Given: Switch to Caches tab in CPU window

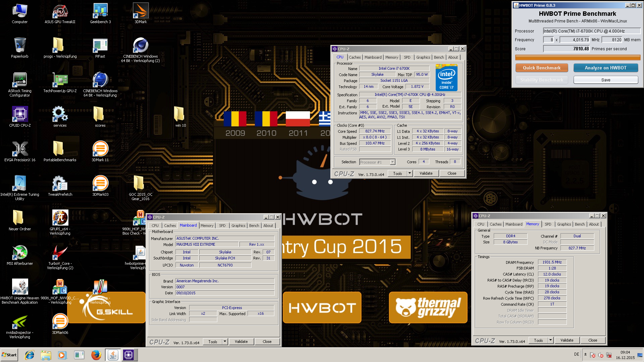Looking at the screenshot, I should click(355, 57).
